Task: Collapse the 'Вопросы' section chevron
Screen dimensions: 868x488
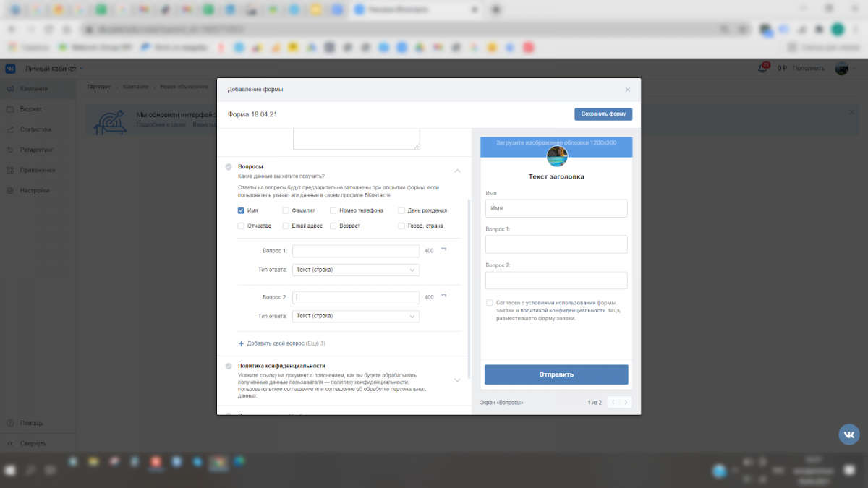Action: coord(457,171)
